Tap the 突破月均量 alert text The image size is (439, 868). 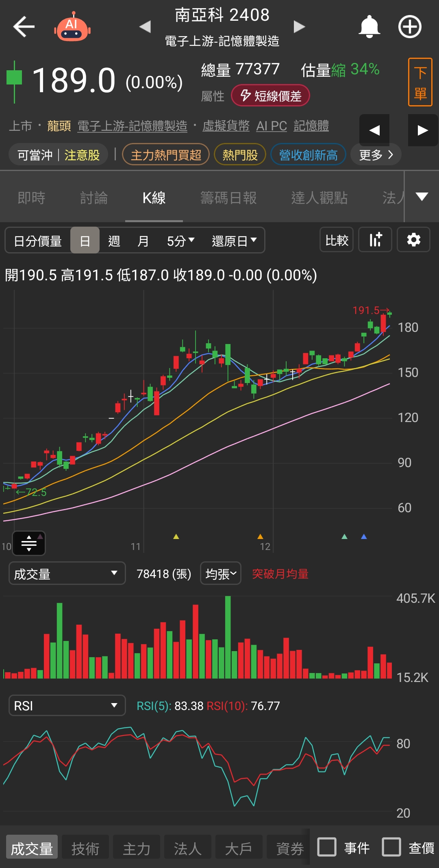pos(280,574)
